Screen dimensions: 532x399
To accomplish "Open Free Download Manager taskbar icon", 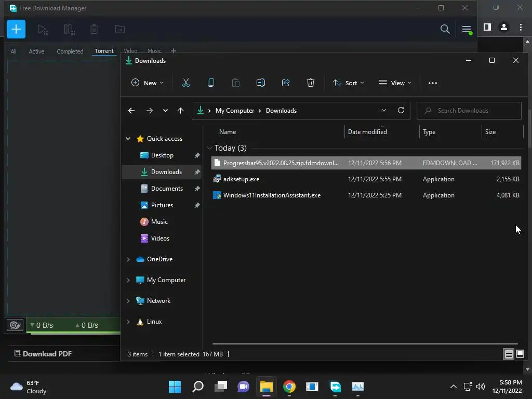I will [335, 387].
